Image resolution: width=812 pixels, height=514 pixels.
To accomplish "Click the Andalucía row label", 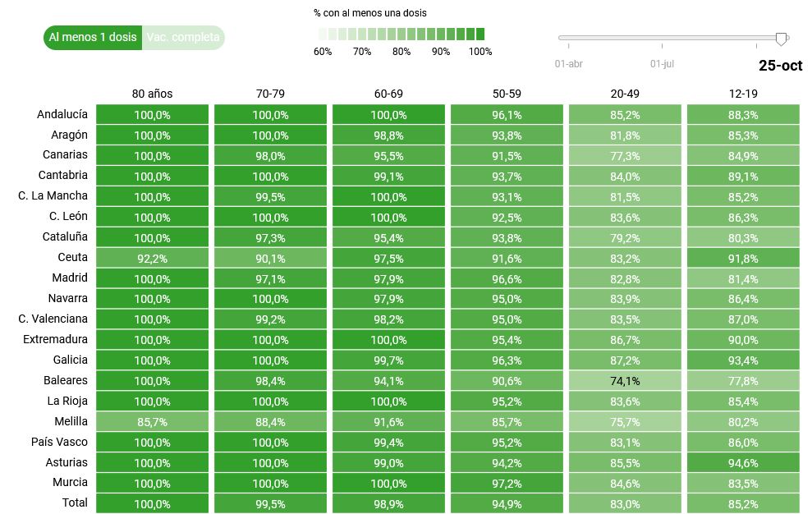I will pyautogui.click(x=62, y=114).
